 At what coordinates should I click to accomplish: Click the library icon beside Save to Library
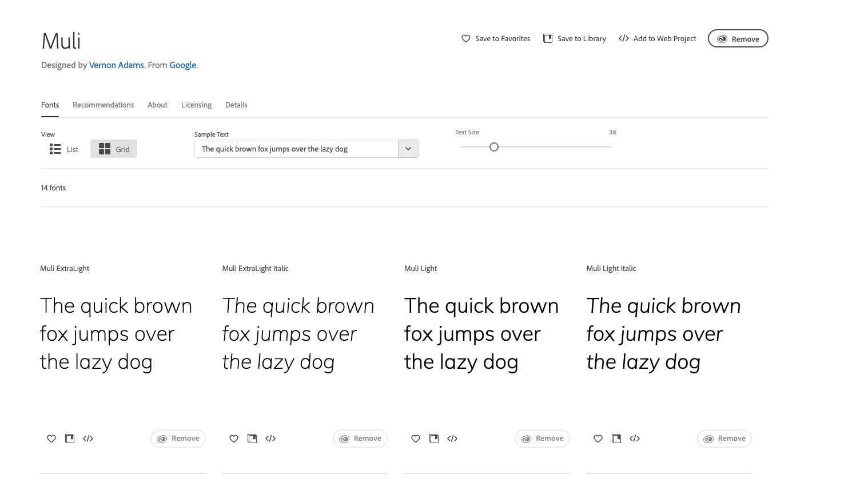point(548,38)
